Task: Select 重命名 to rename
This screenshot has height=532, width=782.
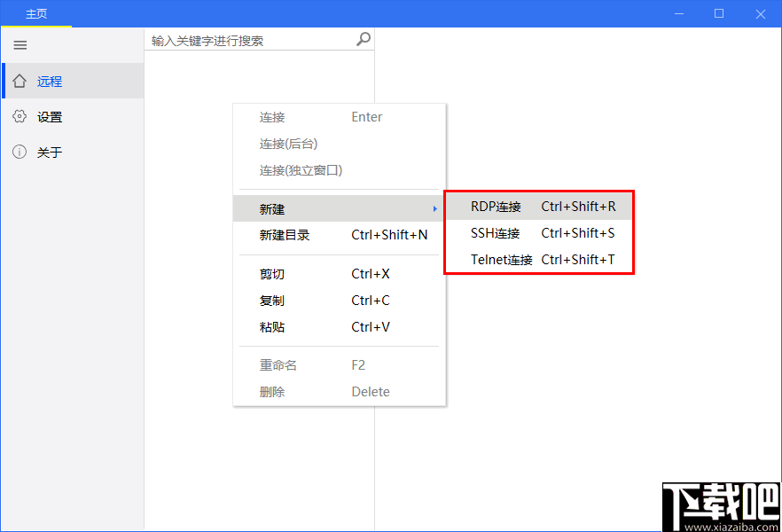Action: pyautogui.click(x=277, y=364)
